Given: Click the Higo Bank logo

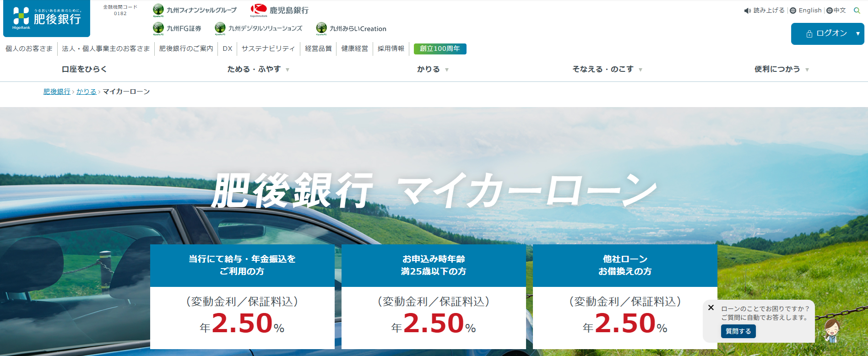Looking at the screenshot, I should pos(47,18).
